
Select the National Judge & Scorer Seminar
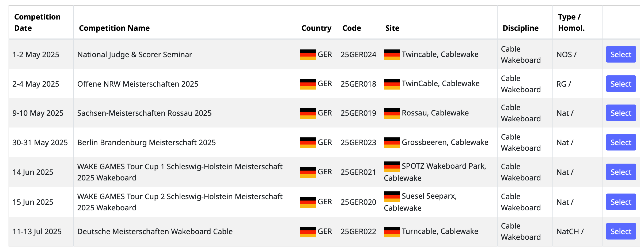[x=621, y=54]
